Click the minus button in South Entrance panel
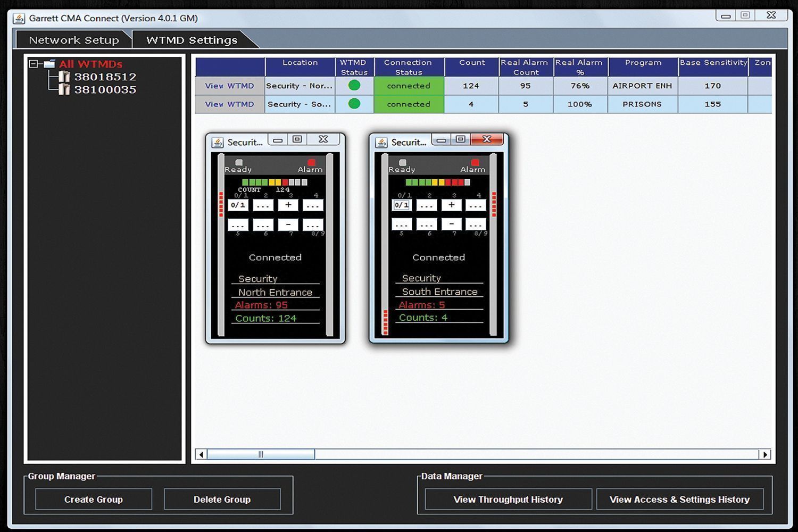Screen dimensions: 798x532 452,225
